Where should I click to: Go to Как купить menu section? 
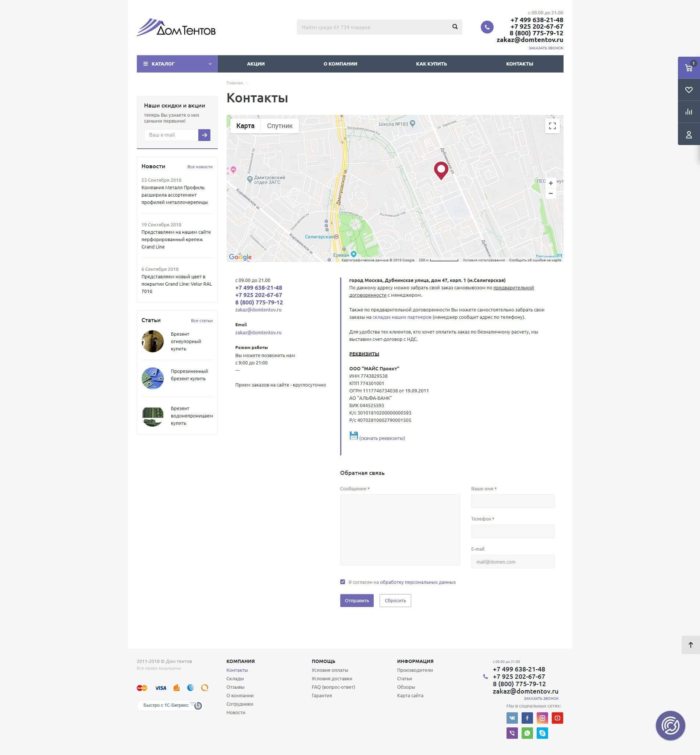point(431,64)
